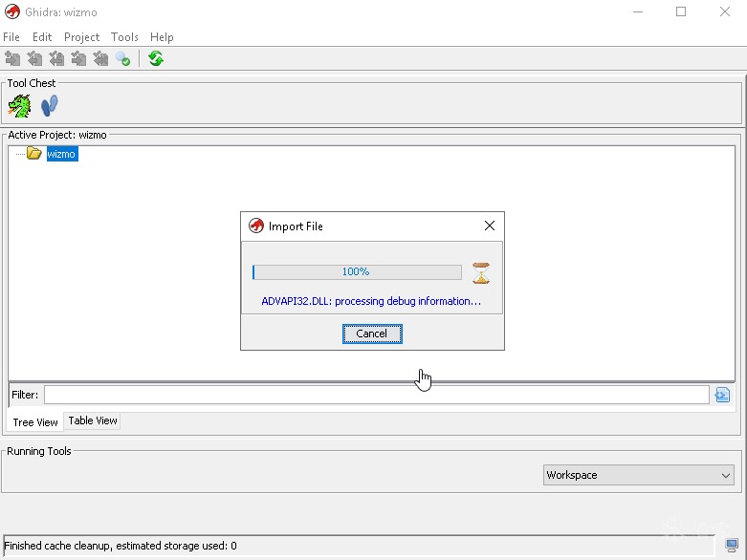Image resolution: width=747 pixels, height=560 pixels.
Task: Cancel the file import
Action: pos(372,334)
